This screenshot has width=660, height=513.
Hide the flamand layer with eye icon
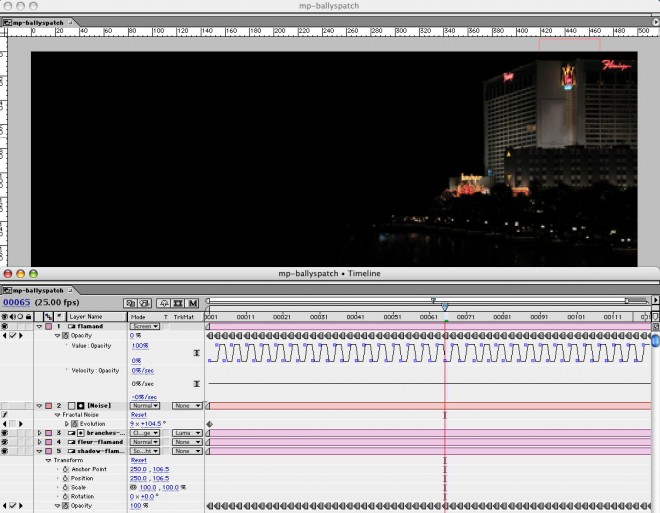[5, 326]
